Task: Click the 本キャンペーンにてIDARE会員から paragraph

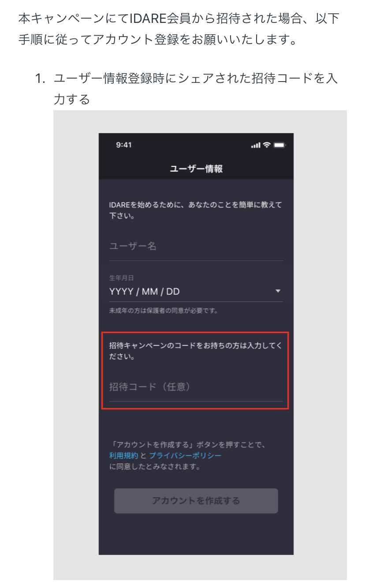Action: 179,30
